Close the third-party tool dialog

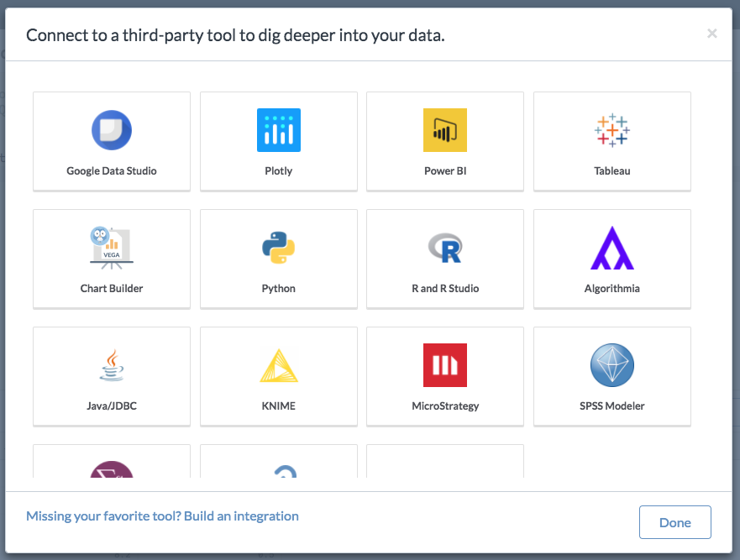[x=712, y=34]
